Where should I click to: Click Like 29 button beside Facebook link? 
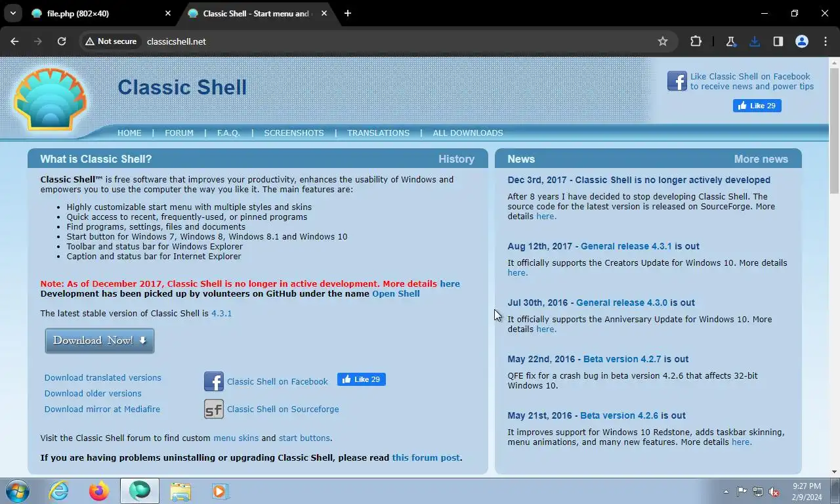coord(361,379)
